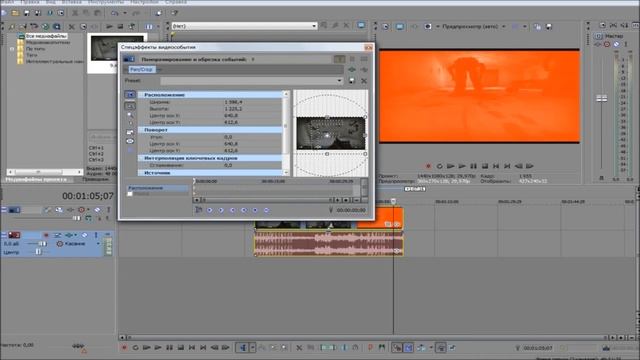Open Project Video Properties in preview toolbar

pos(385,27)
